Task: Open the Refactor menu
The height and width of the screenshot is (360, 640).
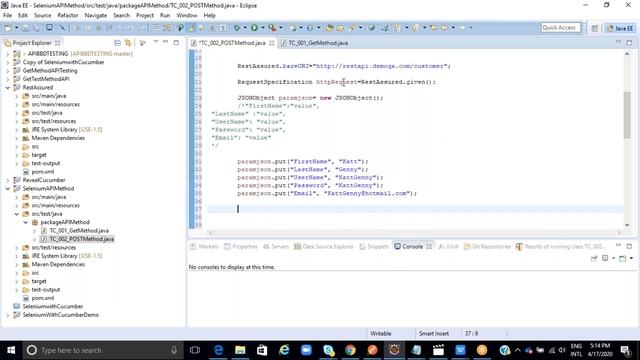Action: 68,16
